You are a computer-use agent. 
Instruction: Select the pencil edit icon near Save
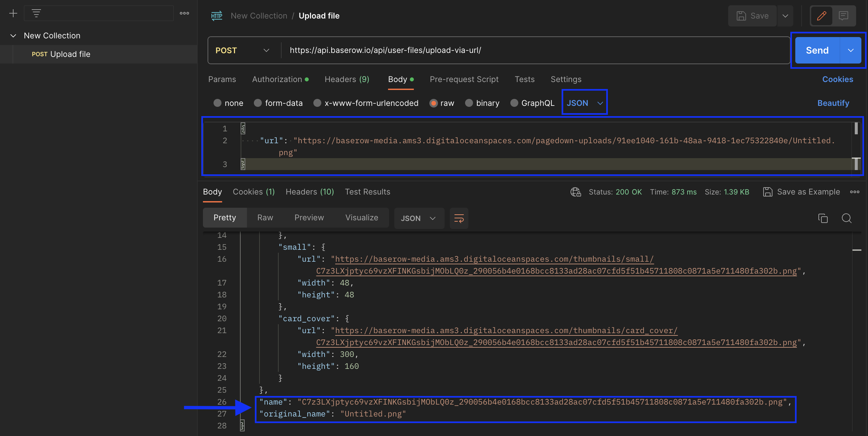click(x=821, y=16)
